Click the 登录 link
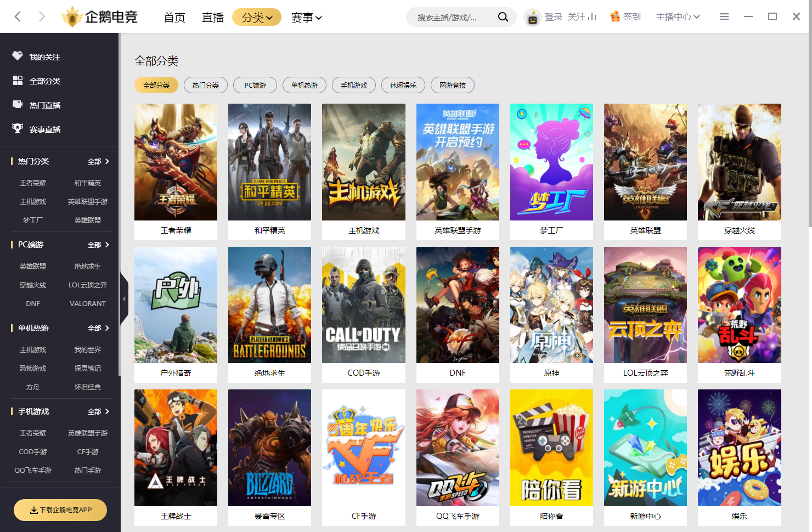This screenshot has height=532, width=812. click(554, 17)
